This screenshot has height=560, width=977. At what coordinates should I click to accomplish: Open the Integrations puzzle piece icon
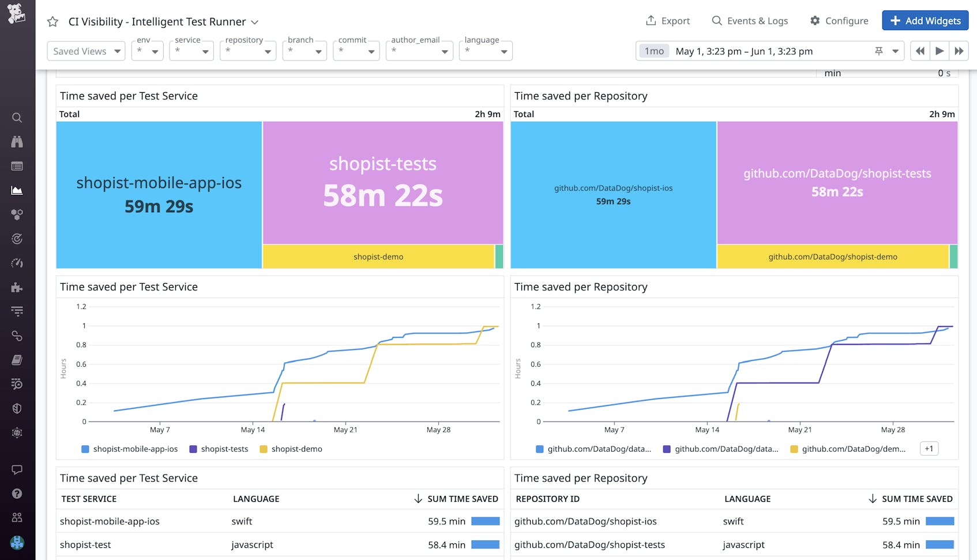click(x=17, y=287)
